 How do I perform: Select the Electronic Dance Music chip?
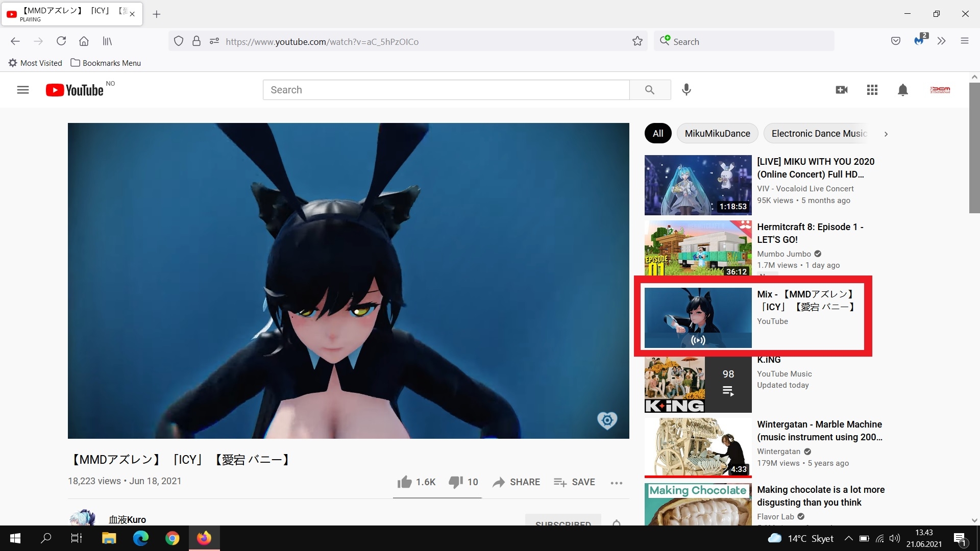coord(818,134)
